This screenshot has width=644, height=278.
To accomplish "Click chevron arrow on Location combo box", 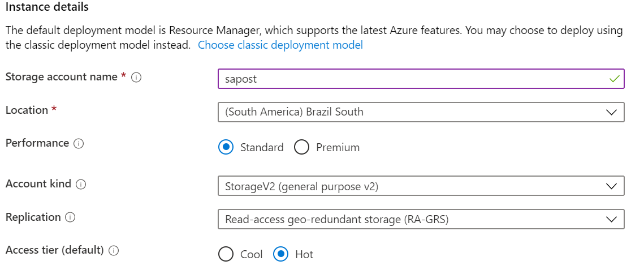I will point(611,112).
